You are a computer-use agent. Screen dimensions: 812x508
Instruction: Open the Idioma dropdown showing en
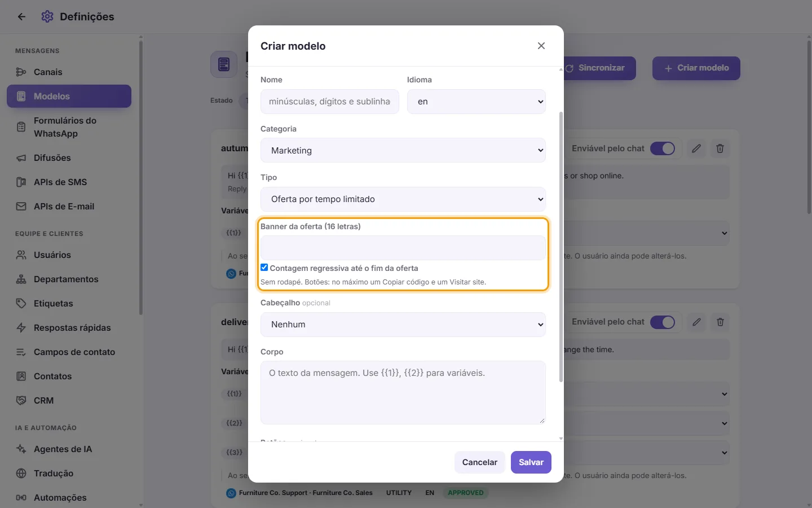(x=476, y=102)
